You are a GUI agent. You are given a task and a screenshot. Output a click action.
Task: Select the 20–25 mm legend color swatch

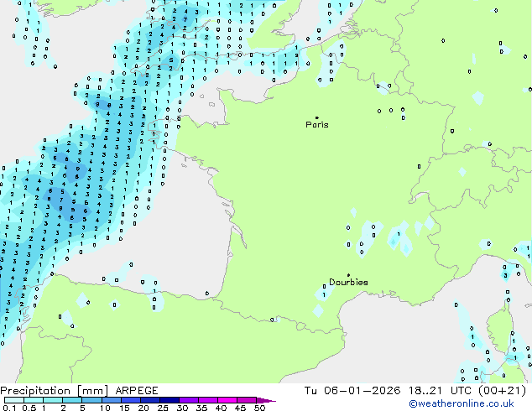pyautogui.click(x=150, y=400)
